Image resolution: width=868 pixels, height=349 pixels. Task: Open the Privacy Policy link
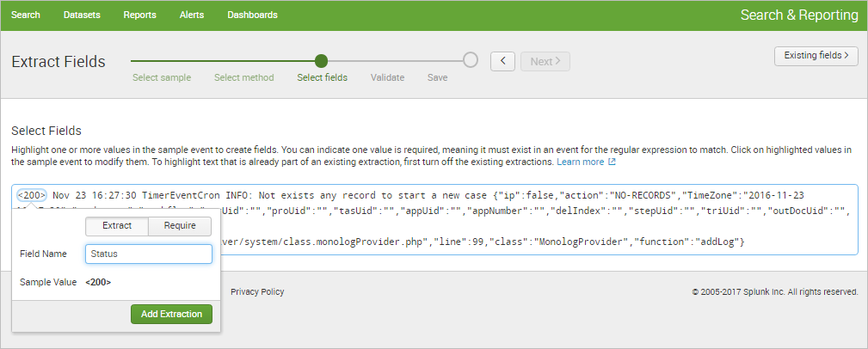pyautogui.click(x=257, y=292)
